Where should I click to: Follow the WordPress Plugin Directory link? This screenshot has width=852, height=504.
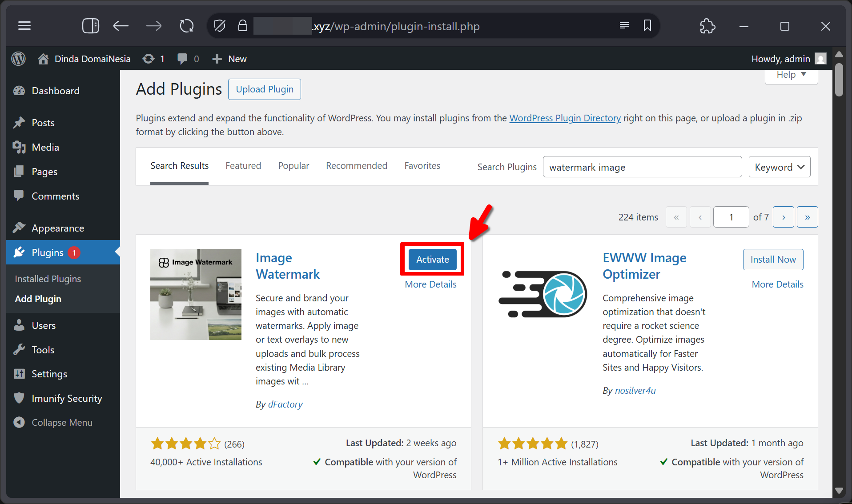coord(565,118)
